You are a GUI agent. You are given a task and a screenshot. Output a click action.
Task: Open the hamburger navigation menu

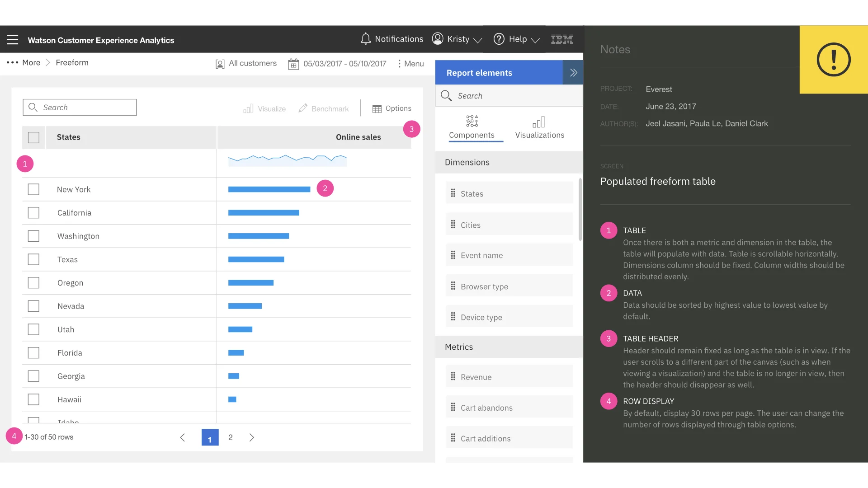click(x=13, y=40)
